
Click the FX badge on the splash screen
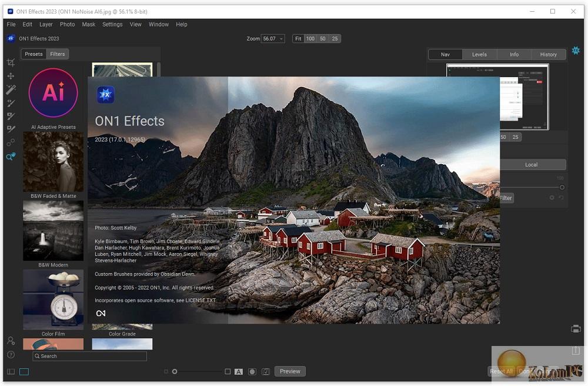click(x=105, y=95)
